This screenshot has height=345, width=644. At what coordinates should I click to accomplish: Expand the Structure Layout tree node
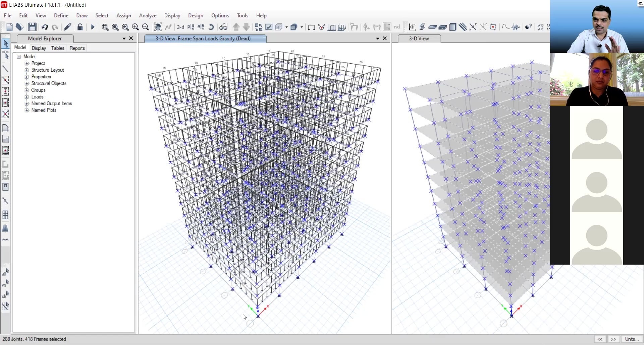[27, 70]
